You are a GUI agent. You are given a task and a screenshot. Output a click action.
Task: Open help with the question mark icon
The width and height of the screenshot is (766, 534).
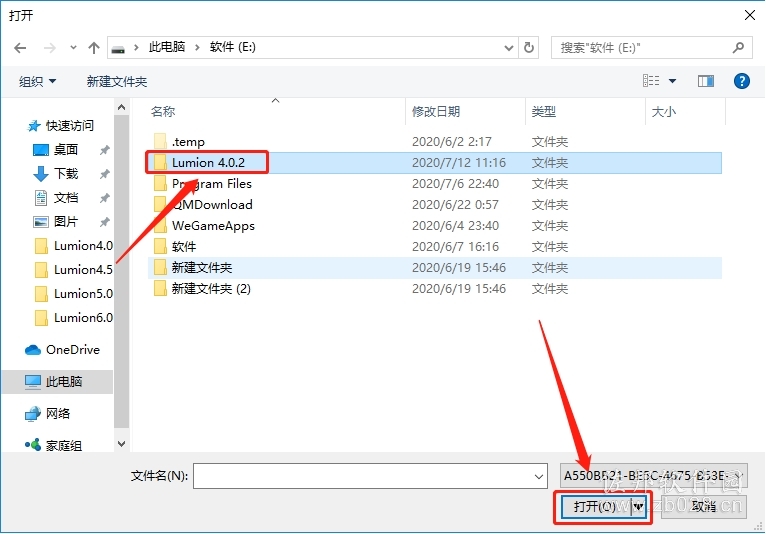(742, 81)
